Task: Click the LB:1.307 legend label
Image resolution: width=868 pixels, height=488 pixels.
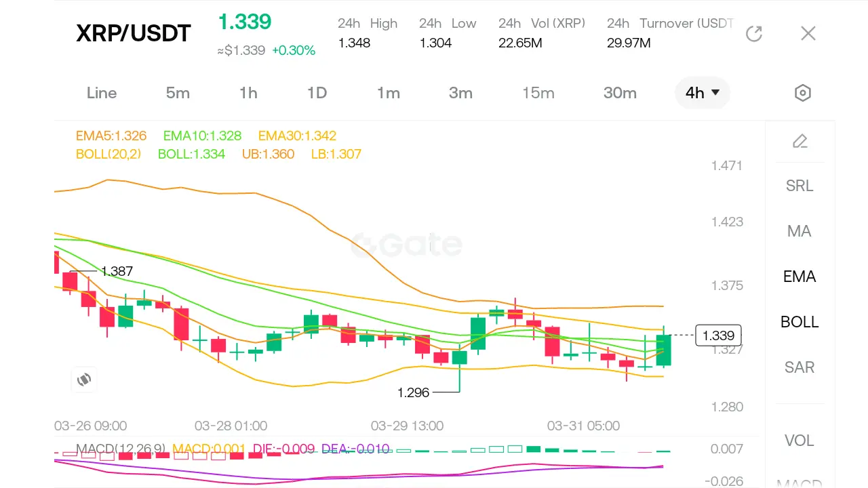Action: click(x=336, y=154)
